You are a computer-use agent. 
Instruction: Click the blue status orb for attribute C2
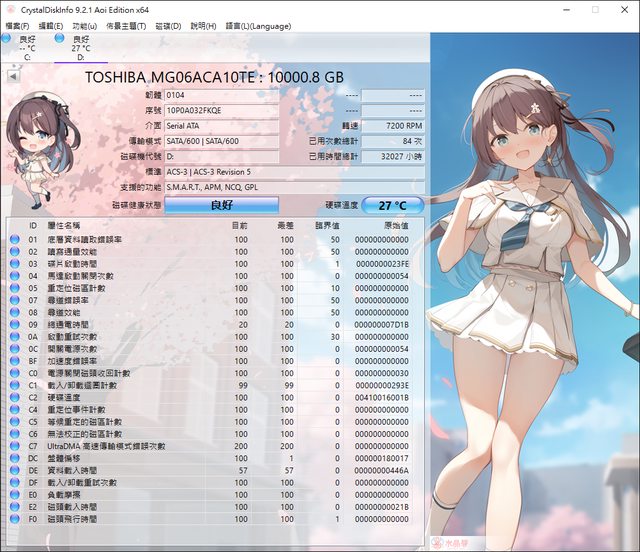pyautogui.click(x=14, y=397)
